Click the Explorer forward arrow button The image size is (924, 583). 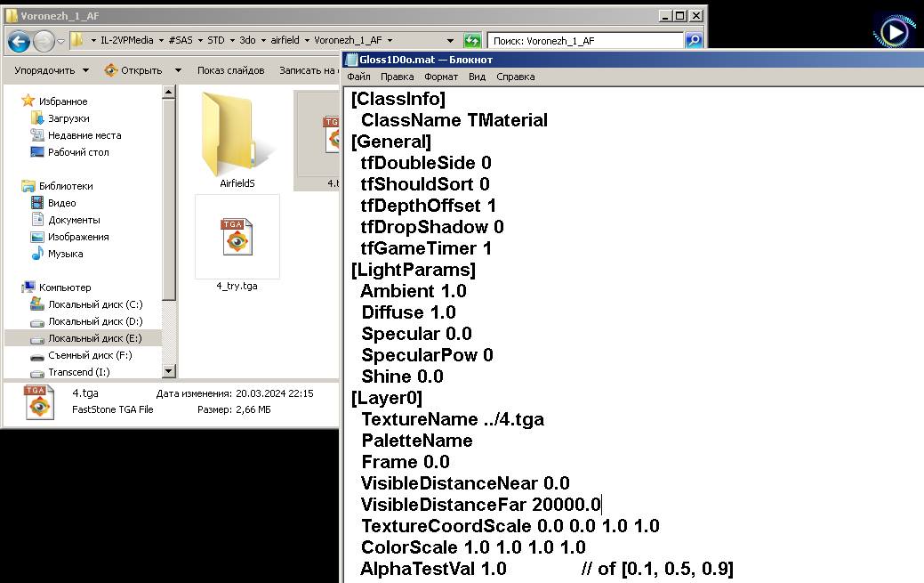[x=44, y=41]
